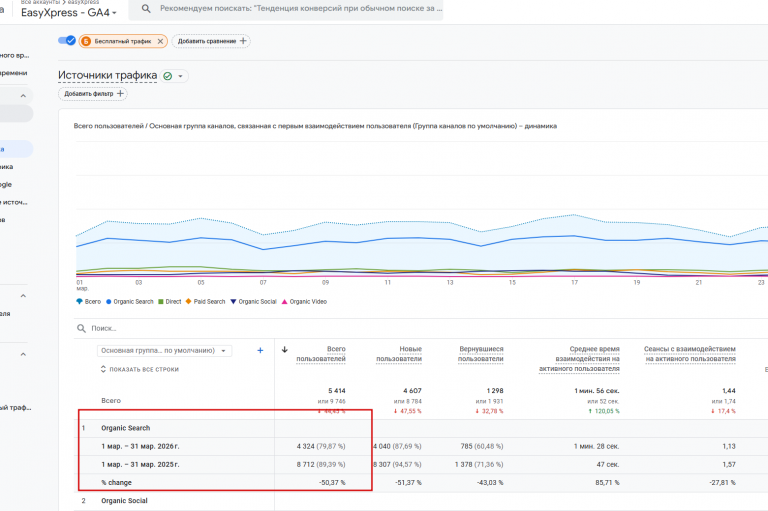This screenshot has width=768, height=511.
Task: Toggle Organic Social legend entry
Action: tap(254, 302)
